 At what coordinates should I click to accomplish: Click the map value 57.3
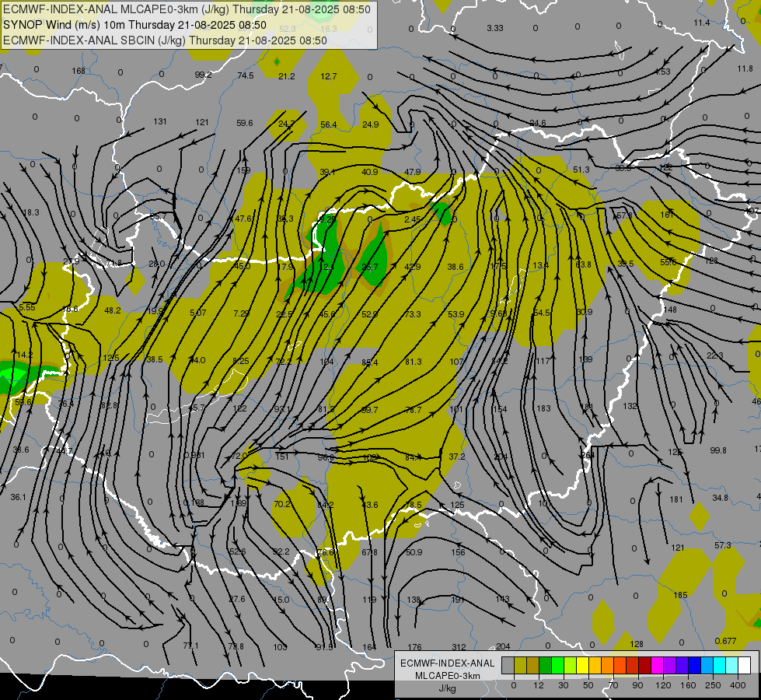(723, 545)
